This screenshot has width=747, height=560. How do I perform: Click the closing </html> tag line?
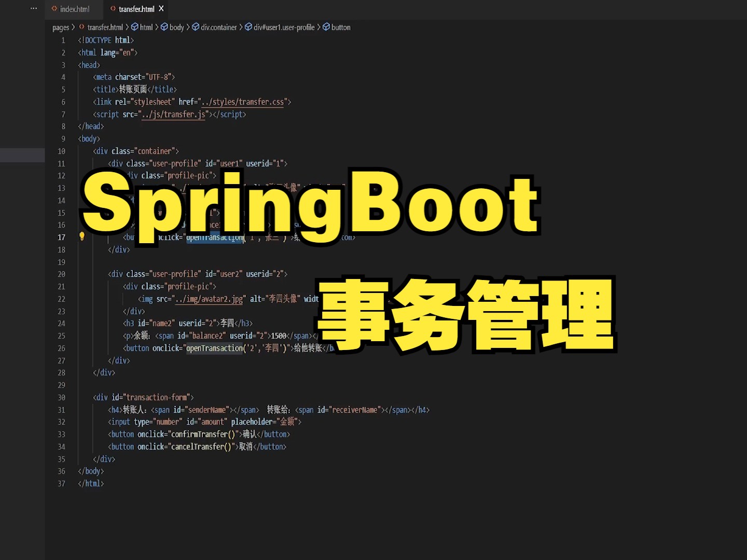click(x=91, y=484)
